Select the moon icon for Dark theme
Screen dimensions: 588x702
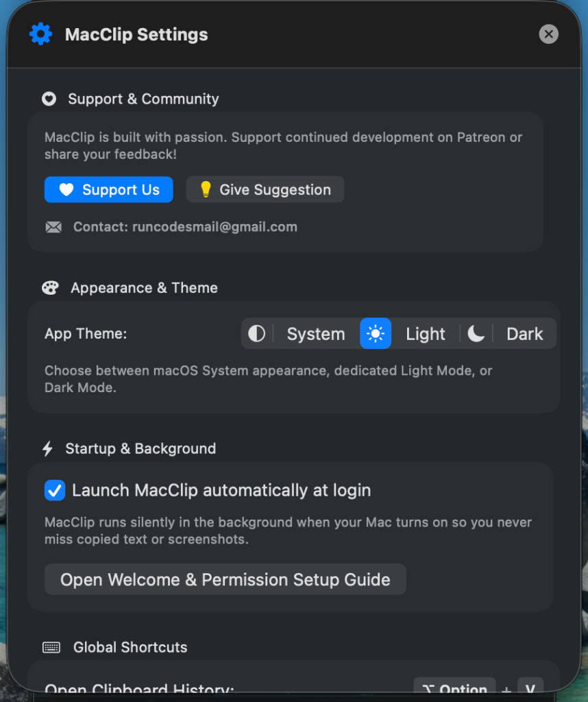(476, 334)
